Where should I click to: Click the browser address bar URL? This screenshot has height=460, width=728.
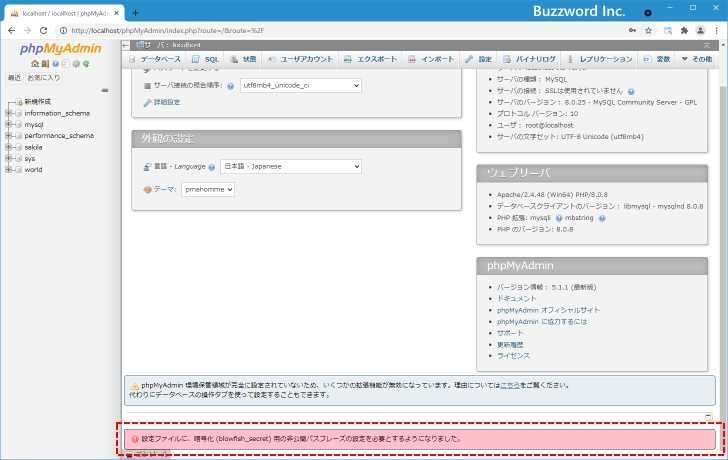[x=168, y=31]
